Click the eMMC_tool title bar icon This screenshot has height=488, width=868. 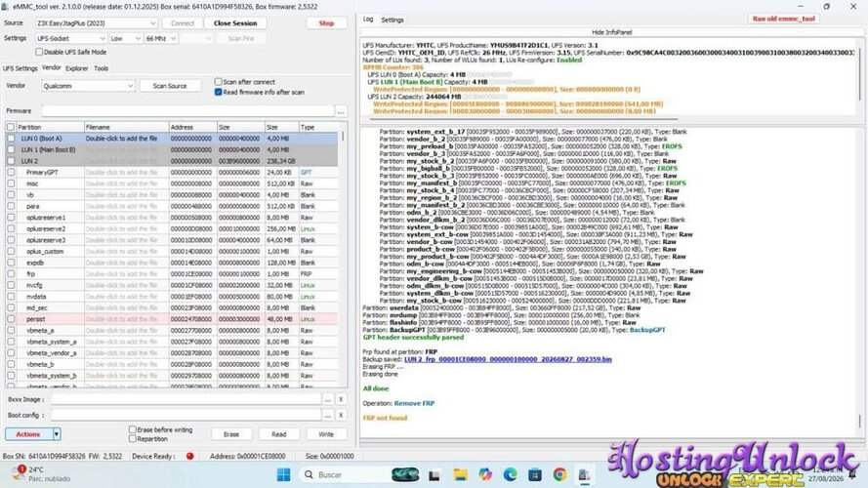tap(6, 7)
